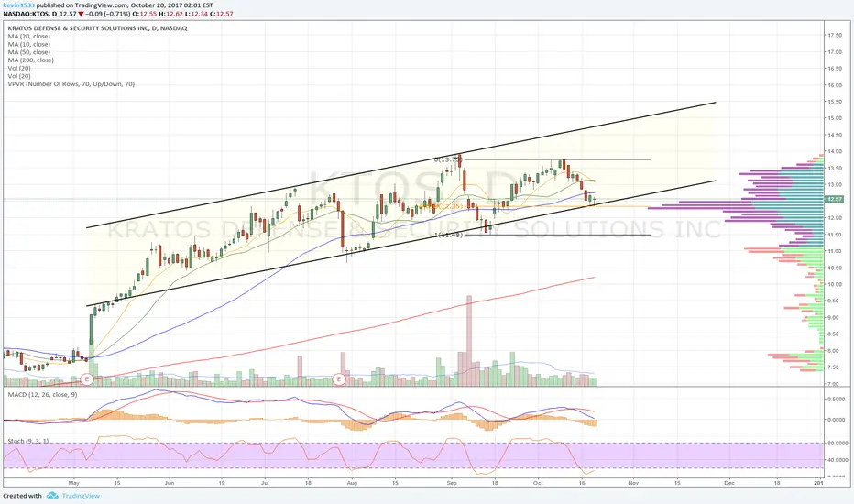Click the earnings 'E' marker near August
Screen dimensions: 854x504
tap(339, 378)
